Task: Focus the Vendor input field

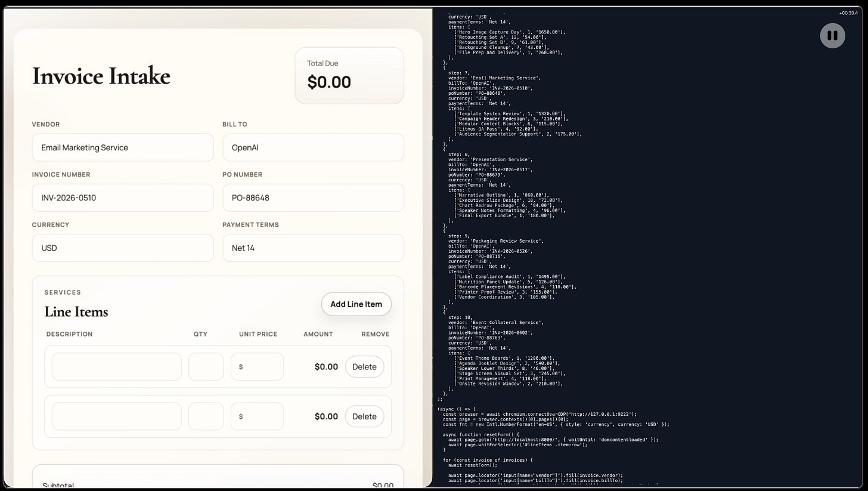Action: tap(123, 147)
